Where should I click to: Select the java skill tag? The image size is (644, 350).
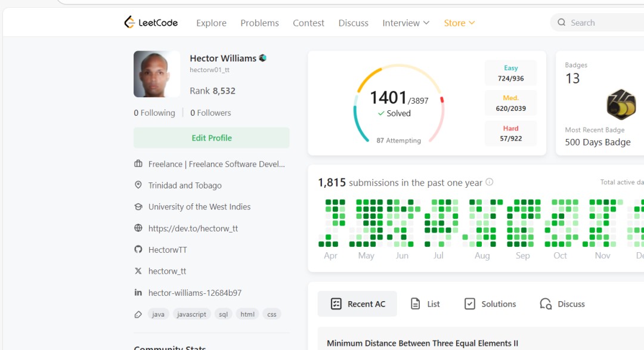[158, 314]
